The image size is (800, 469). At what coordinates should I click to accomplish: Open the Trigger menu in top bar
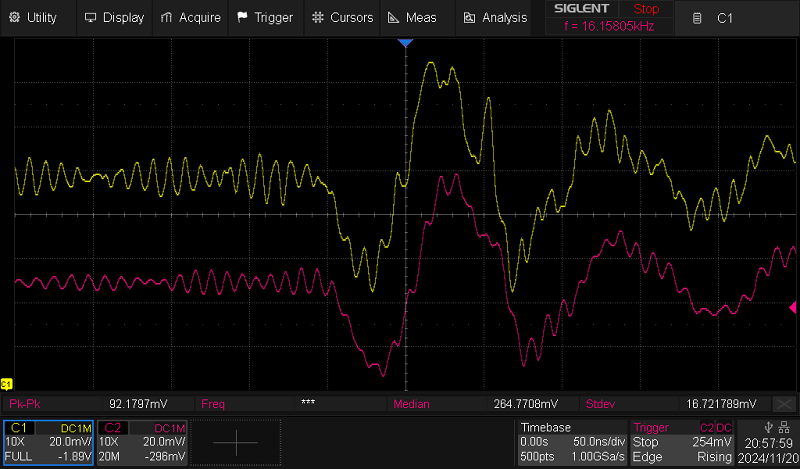266,17
